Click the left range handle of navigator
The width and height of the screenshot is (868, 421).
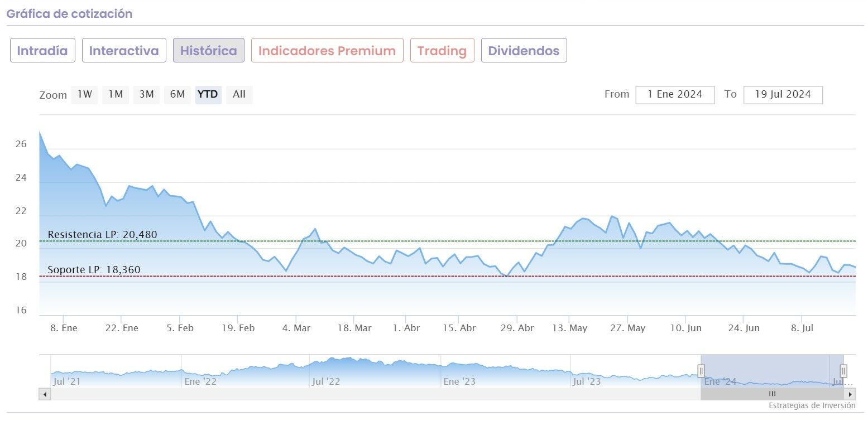(701, 371)
